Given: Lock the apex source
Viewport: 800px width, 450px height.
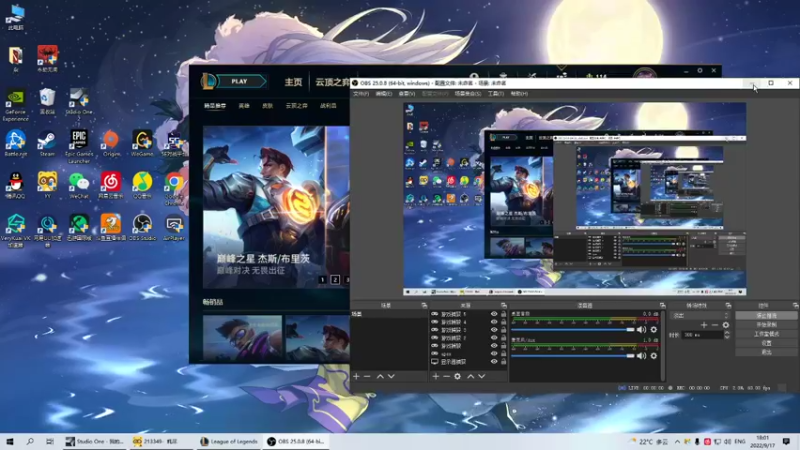Looking at the screenshot, I should [x=504, y=354].
